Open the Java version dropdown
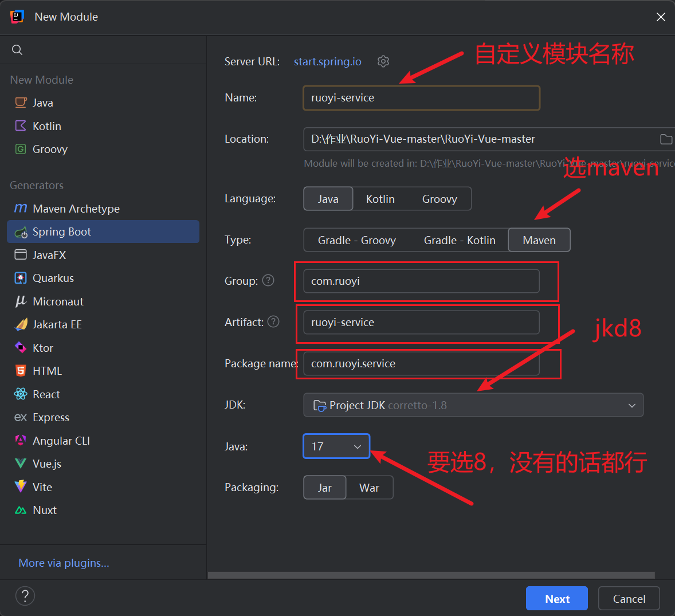Screen dimensions: 675x616 pyautogui.click(x=336, y=446)
